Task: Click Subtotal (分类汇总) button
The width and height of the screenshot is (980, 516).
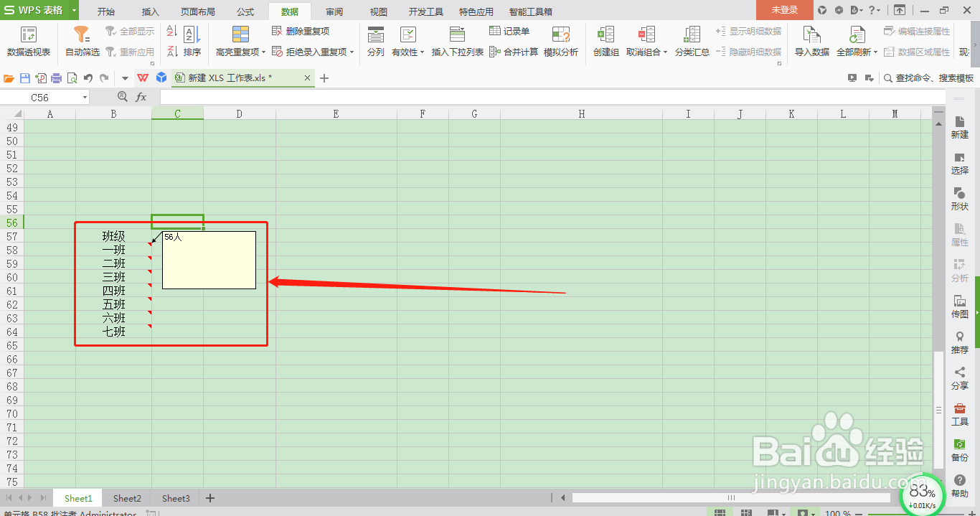Action: pos(692,42)
